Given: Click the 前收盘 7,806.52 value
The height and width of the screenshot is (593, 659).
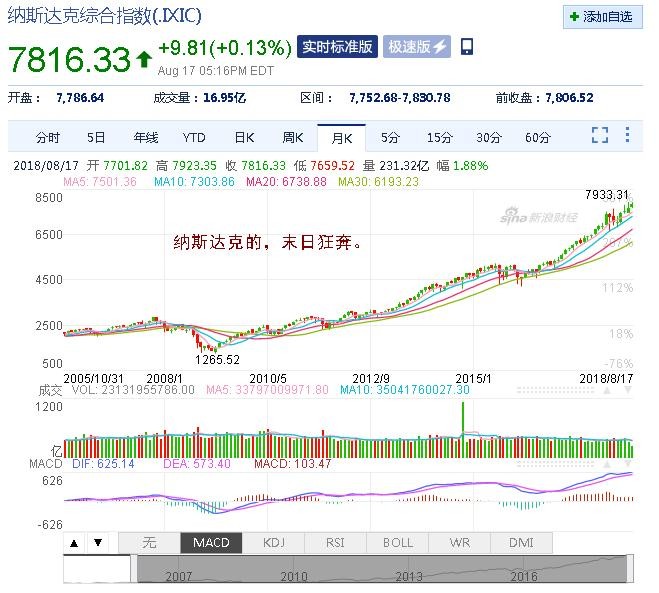Looking at the screenshot, I should pos(569,98).
